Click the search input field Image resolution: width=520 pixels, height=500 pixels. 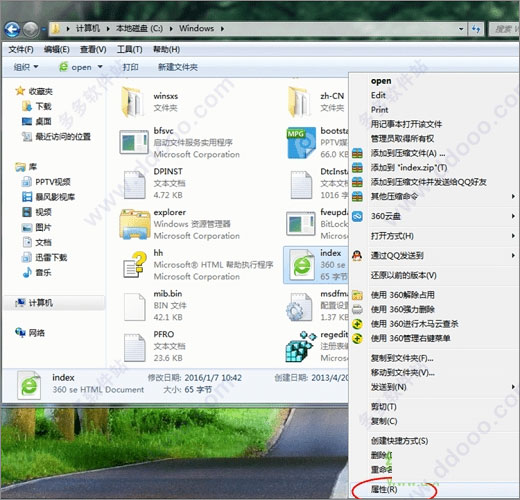(504, 29)
